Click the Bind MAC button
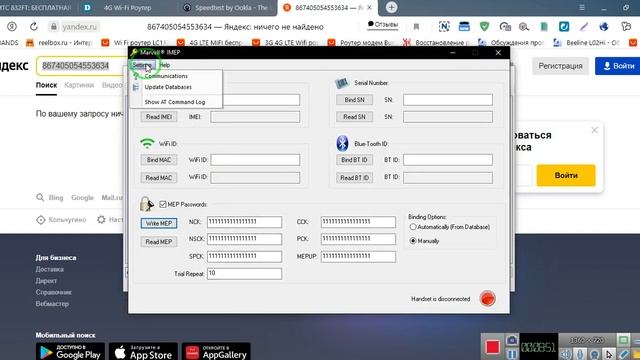This screenshot has width=640, height=360. (x=159, y=160)
